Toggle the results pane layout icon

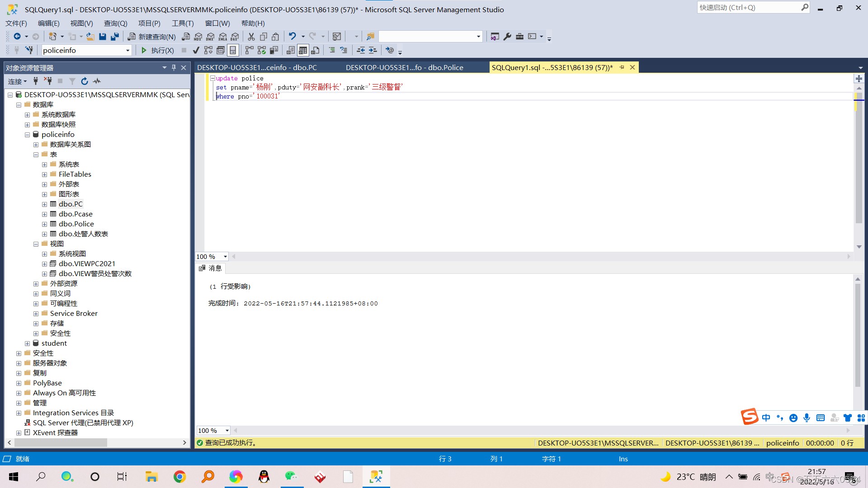(233, 50)
